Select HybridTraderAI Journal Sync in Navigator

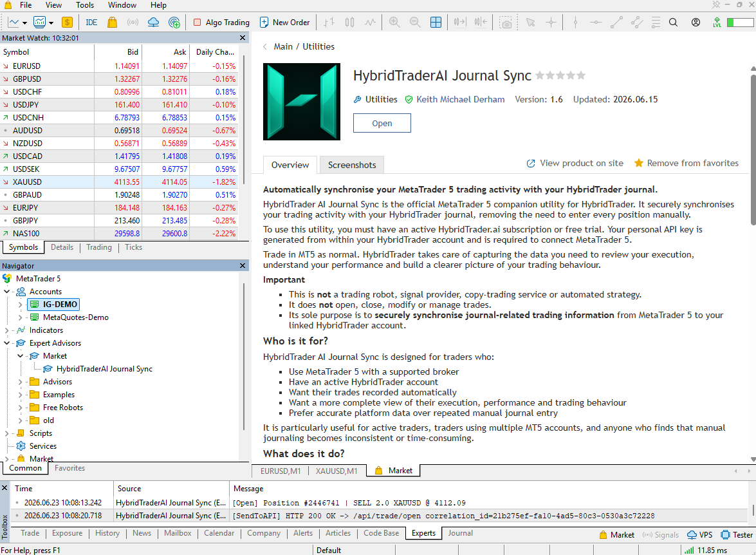[104, 369]
